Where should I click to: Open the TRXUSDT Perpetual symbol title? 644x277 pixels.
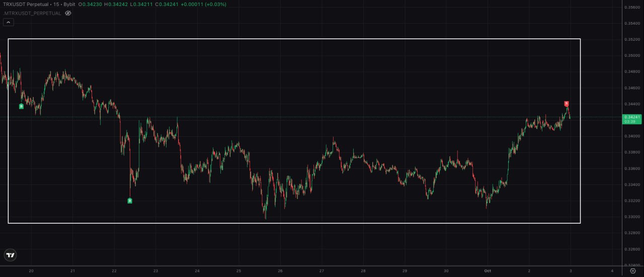tap(28, 4)
